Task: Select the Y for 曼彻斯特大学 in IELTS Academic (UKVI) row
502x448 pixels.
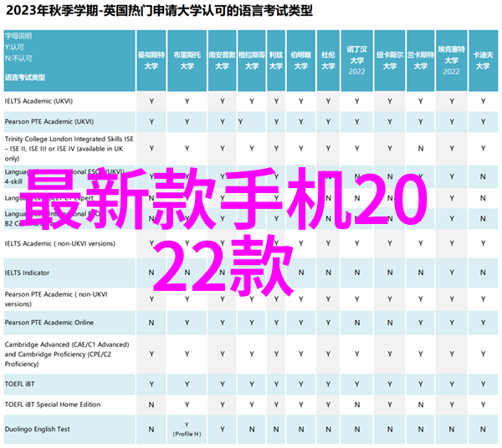Action: point(151,102)
